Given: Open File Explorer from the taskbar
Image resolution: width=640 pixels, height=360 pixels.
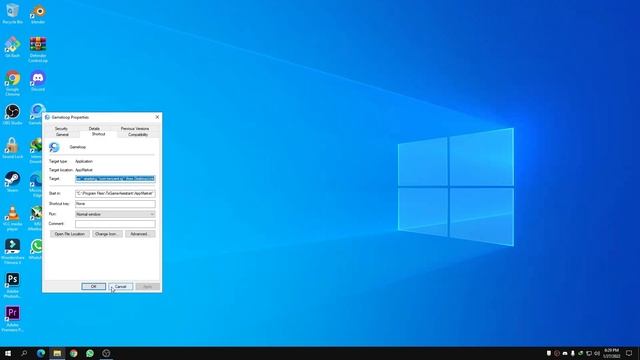Looking at the screenshot, I should tap(57, 353).
